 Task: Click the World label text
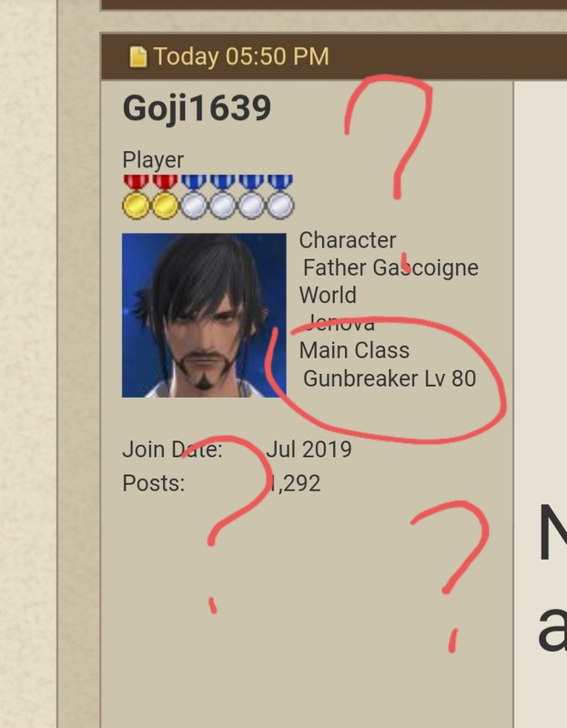pos(328,295)
